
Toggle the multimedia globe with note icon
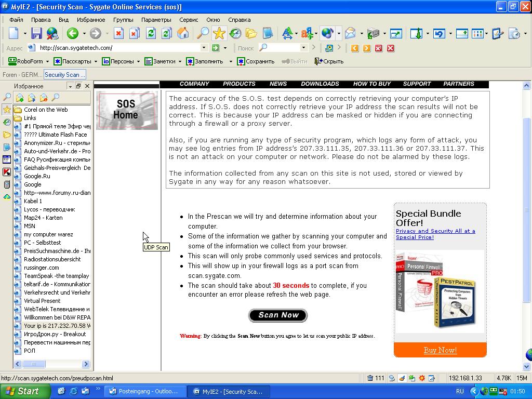(327, 33)
